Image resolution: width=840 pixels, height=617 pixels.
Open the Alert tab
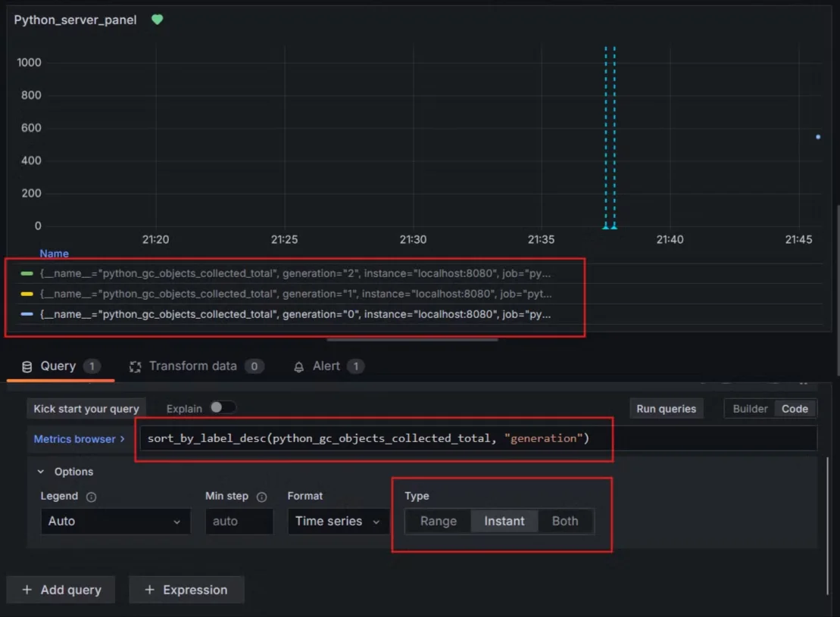[x=329, y=366]
